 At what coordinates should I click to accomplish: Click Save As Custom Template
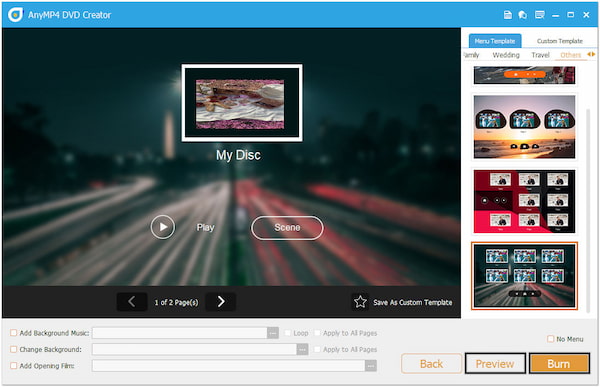412,302
